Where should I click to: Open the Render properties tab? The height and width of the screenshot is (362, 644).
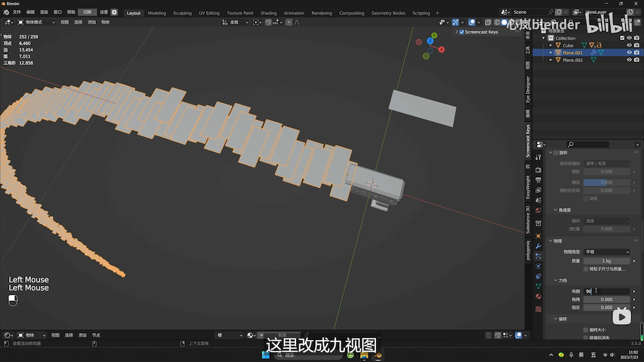[x=538, y=169]
